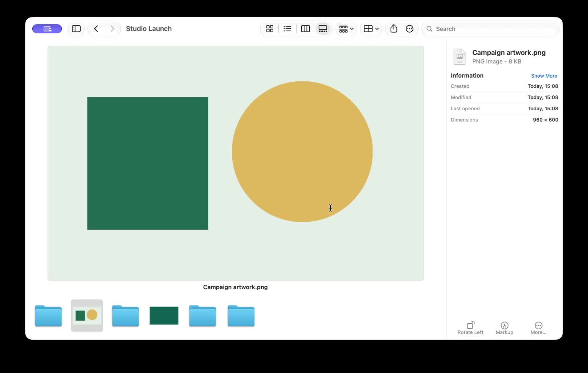Open More quick actions
The image size is (588, 373).
pyautogui.click(x=538, y=328)
